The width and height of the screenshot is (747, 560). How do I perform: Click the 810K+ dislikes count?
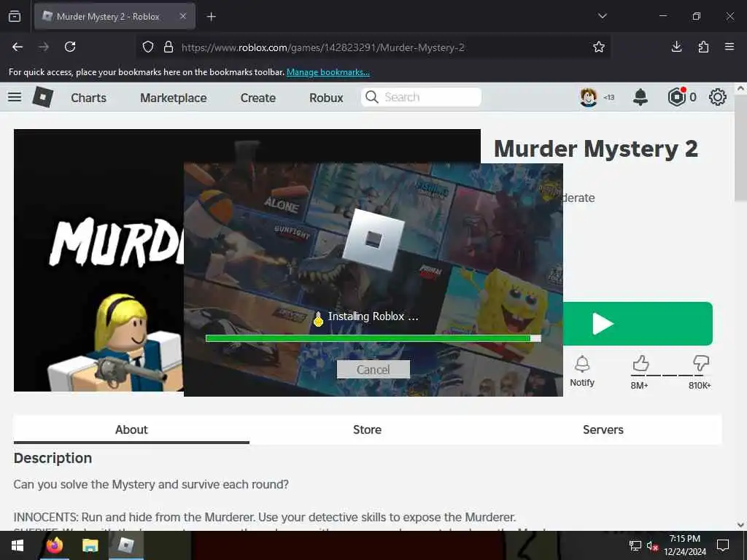(x=700, y=385)
